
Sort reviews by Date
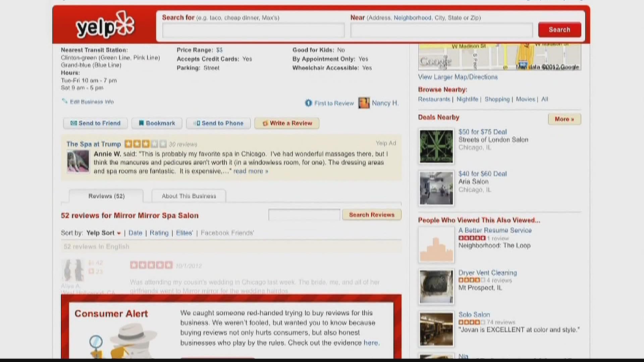point(135,233)
